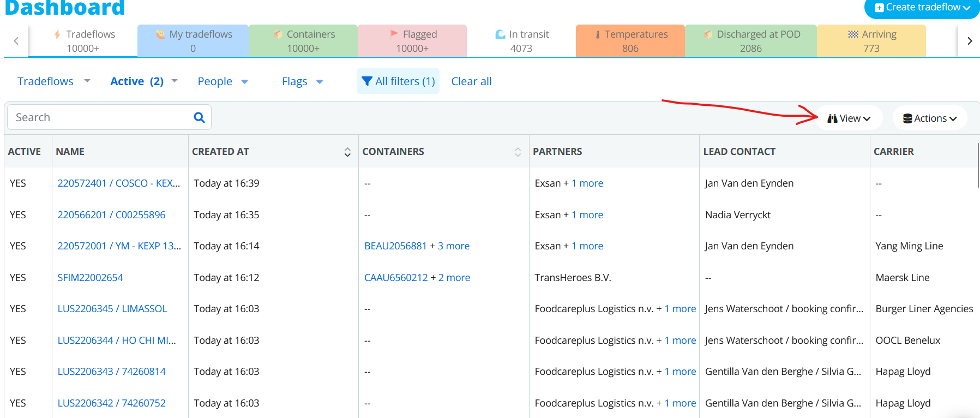Click the Lead Contact column header

739,152
